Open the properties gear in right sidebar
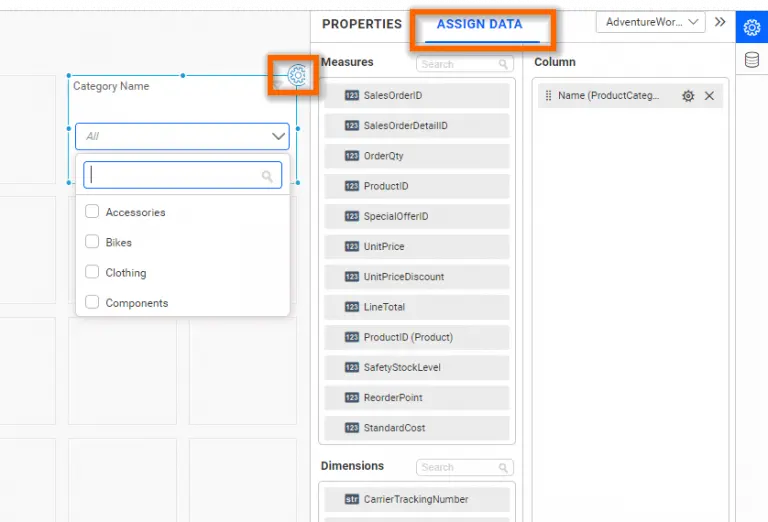768x522 pixels. (752, 27)
